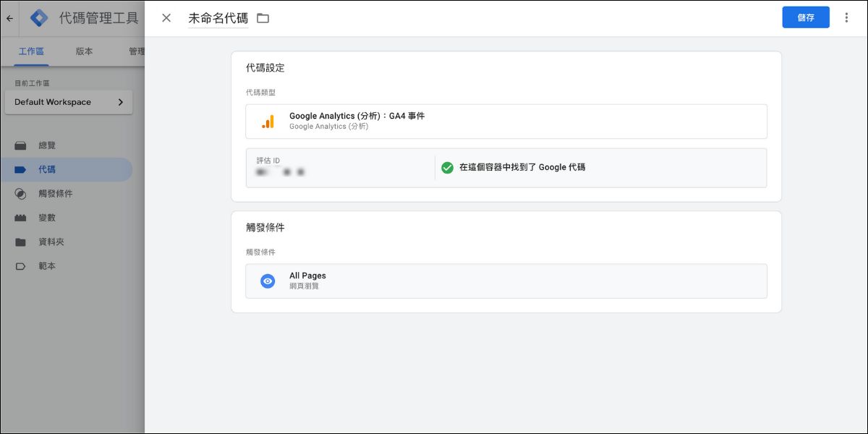Click the 資料夾 folder icon in sidebar
868x434 pixels.
21,242
